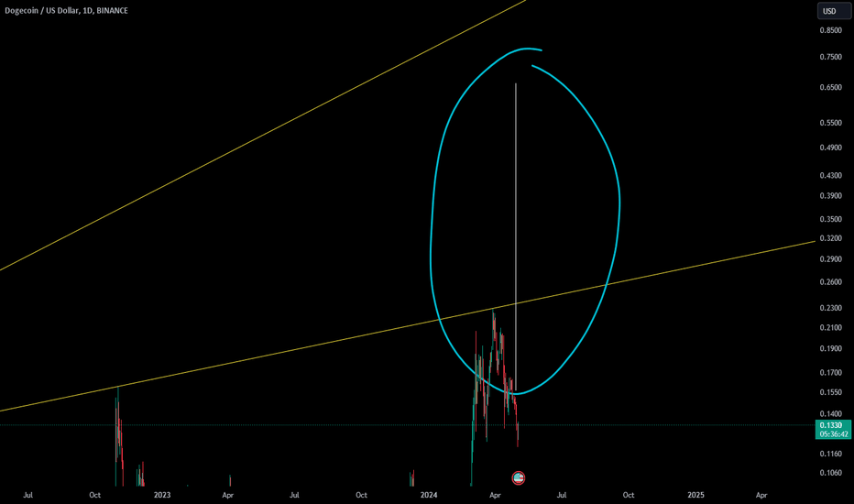Open the USD currency dropdown

[x=833, y=11]
